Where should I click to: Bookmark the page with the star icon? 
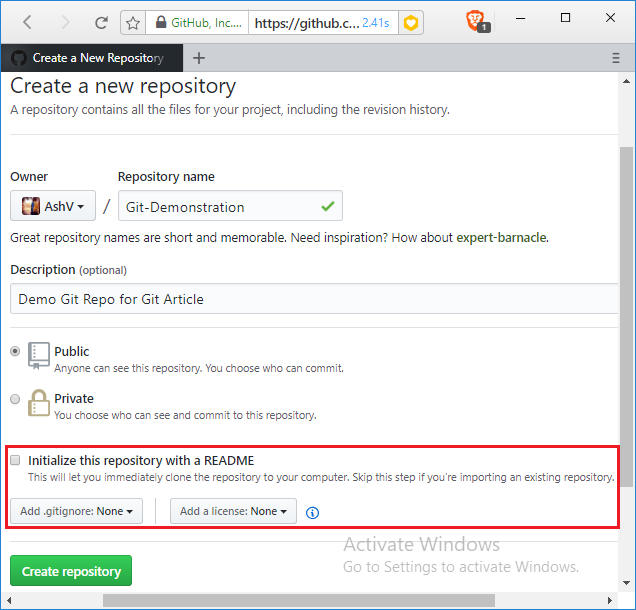tap(133, 23)
